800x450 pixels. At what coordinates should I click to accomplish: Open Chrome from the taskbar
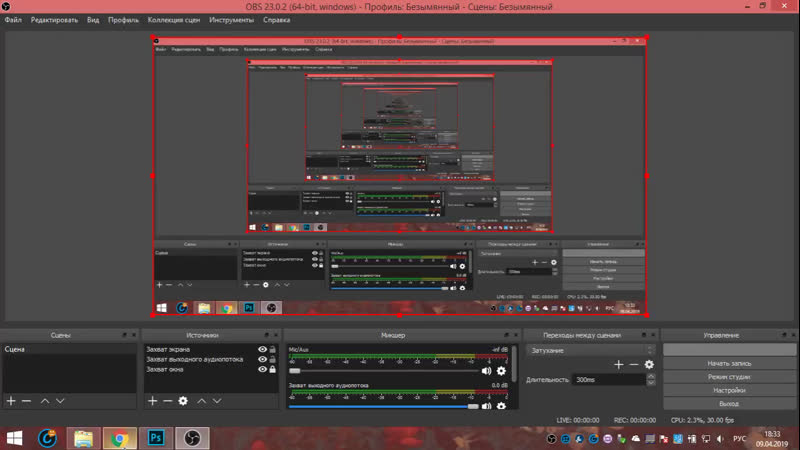[x=120, y=438]
